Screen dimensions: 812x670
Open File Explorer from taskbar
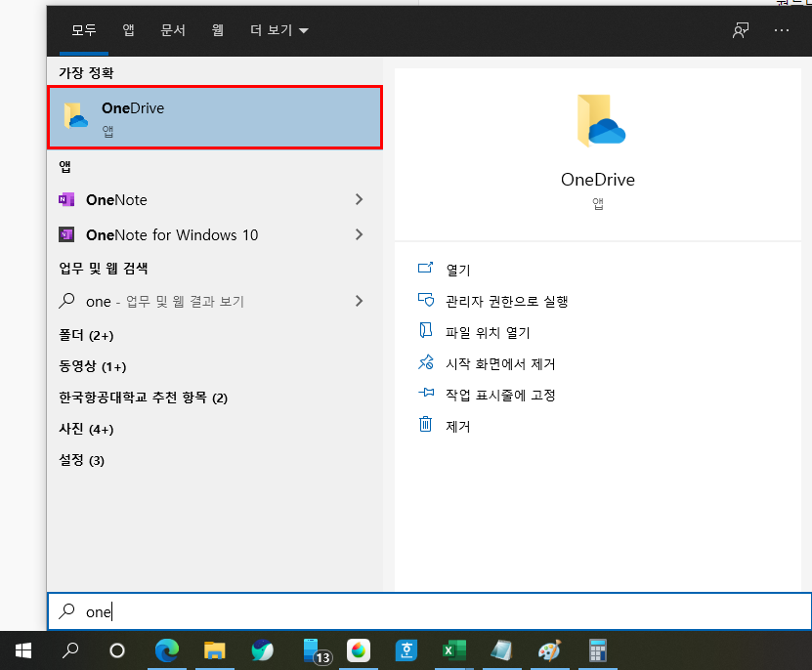point(214,650)
